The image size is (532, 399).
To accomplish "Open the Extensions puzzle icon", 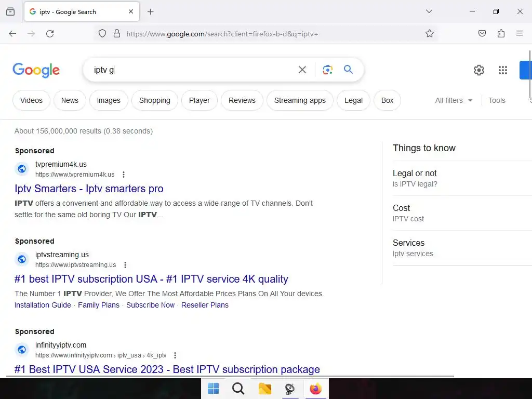I will click(501, 33).
